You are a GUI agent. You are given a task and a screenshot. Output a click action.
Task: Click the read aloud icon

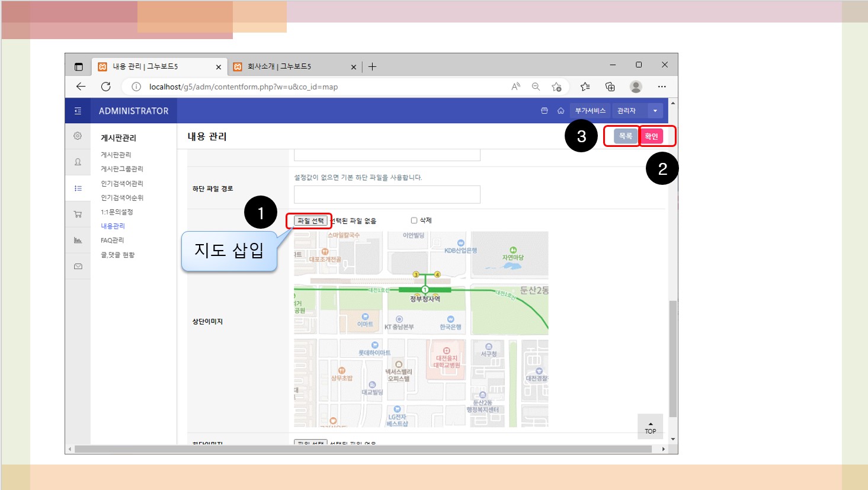(x=515, y=87)
